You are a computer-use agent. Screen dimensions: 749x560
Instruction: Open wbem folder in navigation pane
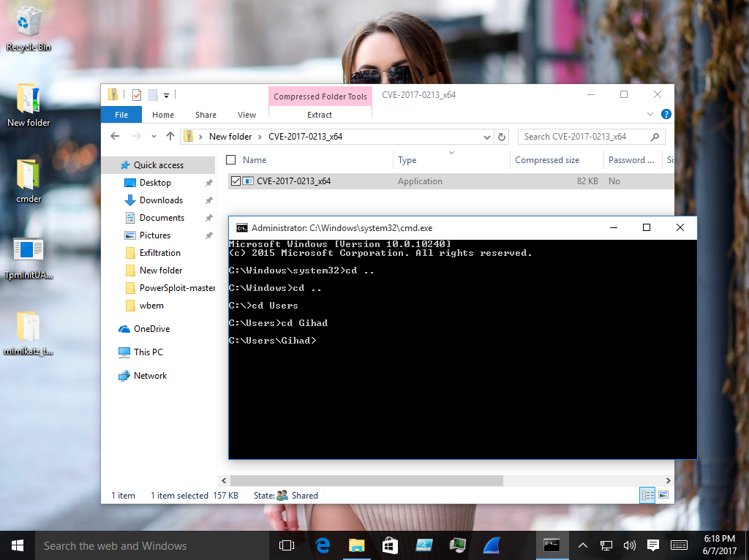(x=151, y=306)
